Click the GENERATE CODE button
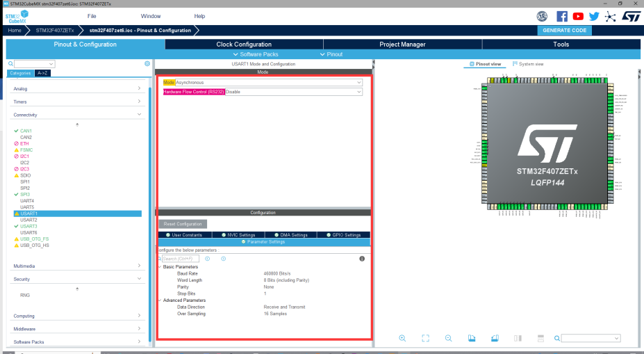This screenshot has height=354, width=644. tap(564, 31)
